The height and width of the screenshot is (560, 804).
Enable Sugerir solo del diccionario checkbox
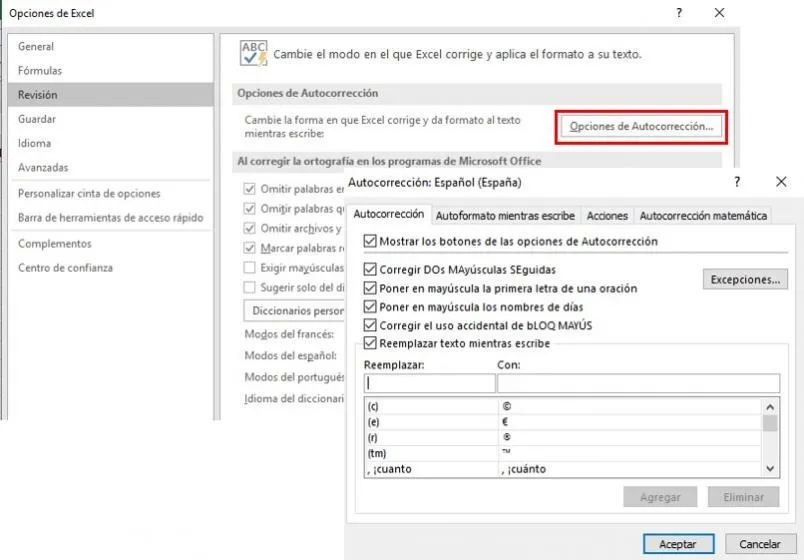click(x=250, y=287)
